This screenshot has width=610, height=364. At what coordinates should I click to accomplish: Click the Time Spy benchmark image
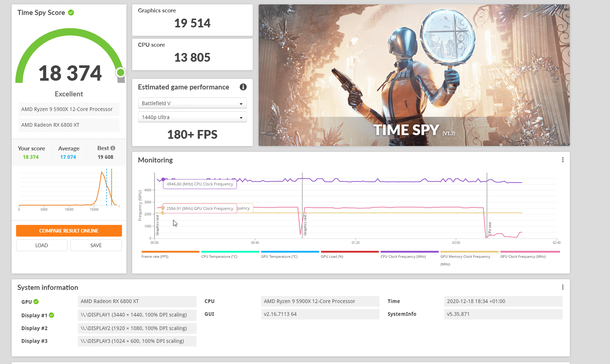[414, 75]
